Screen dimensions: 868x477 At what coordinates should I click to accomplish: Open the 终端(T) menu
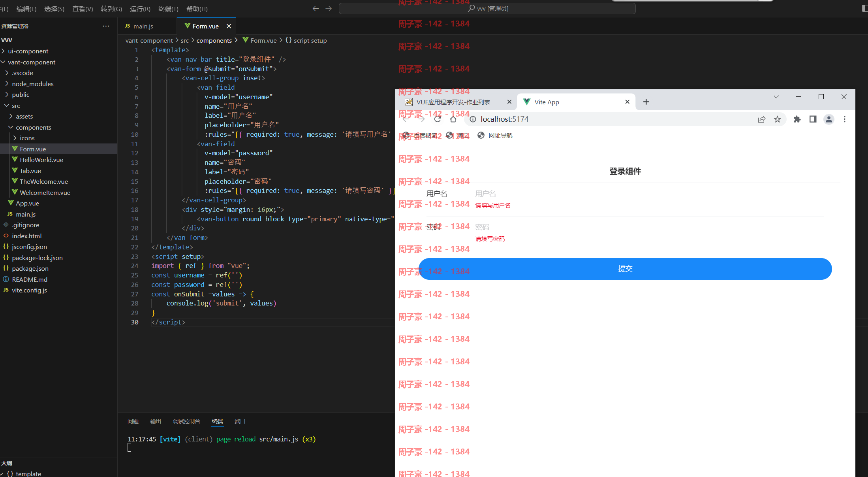click(x=168, y=9)
